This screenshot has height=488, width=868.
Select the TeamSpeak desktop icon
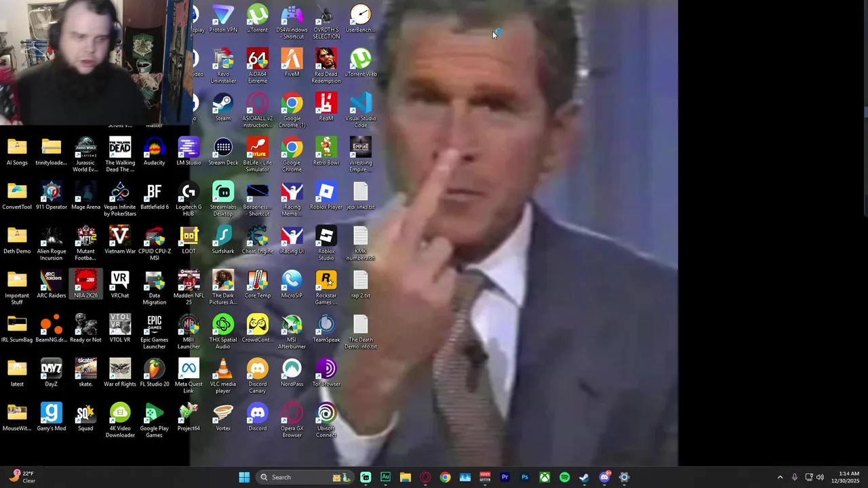pos(326,329)
